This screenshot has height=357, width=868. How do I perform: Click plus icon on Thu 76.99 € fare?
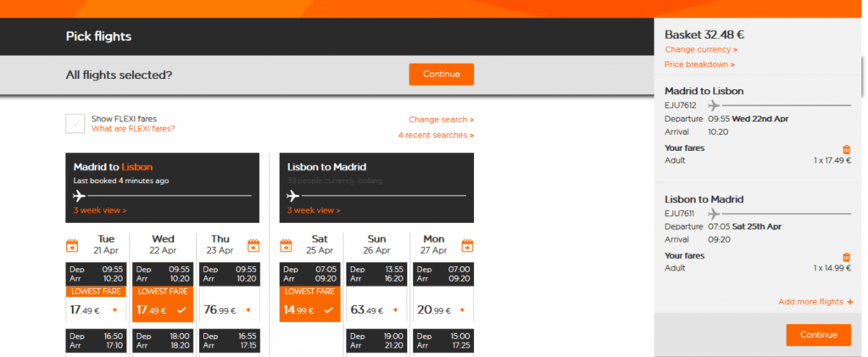click(x=248, y=310)
